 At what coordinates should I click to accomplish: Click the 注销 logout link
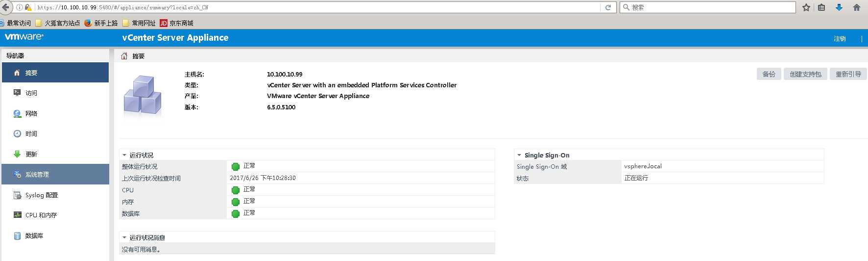[840, 38]
